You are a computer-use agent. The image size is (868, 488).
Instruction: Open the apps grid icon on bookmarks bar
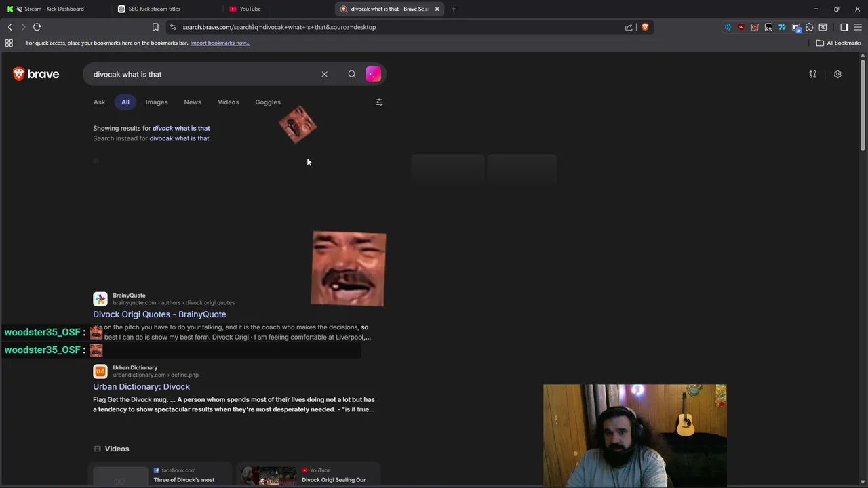point(9,43)
